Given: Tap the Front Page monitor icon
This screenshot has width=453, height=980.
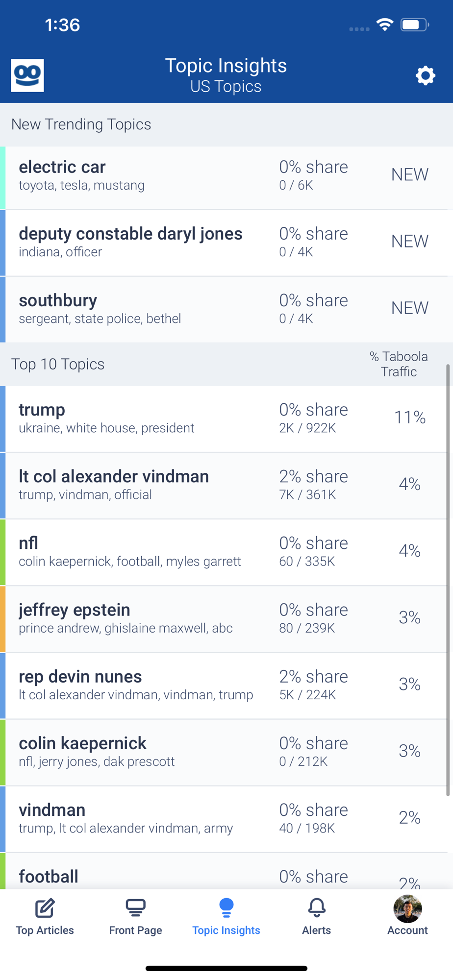Looking at the screenshot, I should (135, 908).
